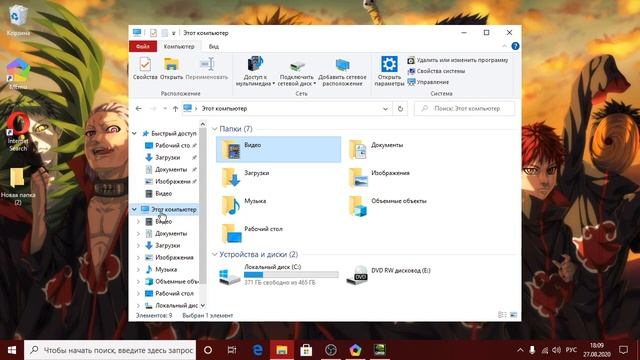Switch to the Вид tab

point(213,47)
